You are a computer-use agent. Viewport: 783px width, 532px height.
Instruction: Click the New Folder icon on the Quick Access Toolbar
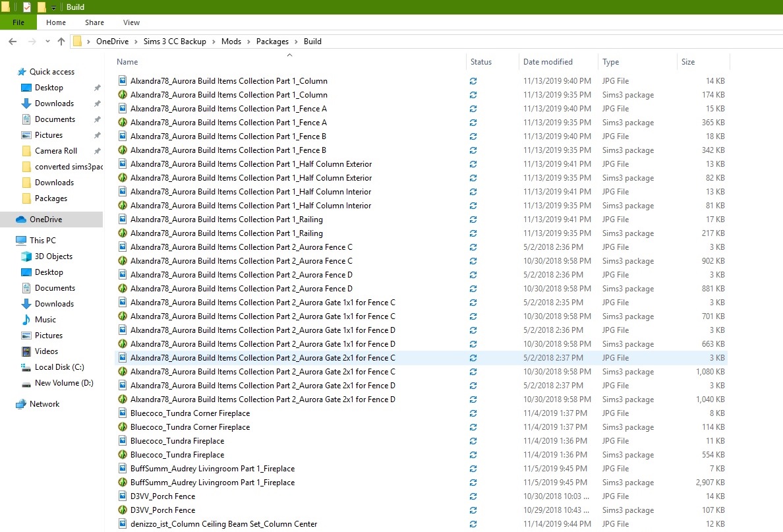[42, 7]
